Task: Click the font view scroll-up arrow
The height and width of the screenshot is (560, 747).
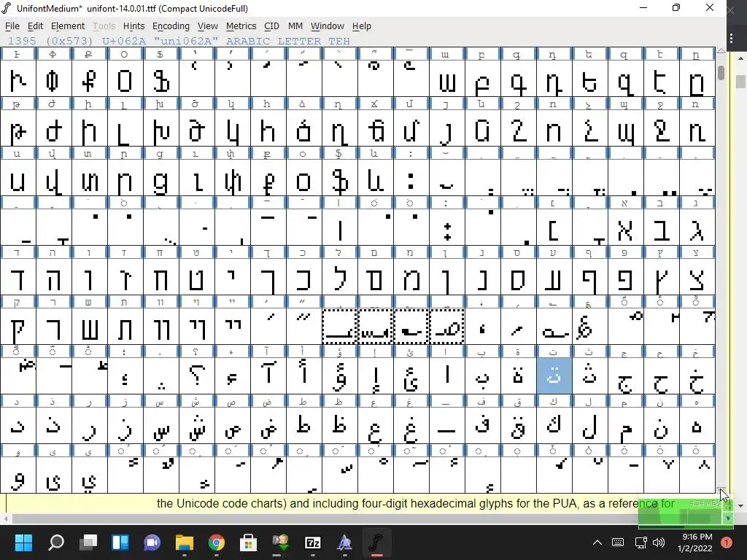Action: coord(721,50)
